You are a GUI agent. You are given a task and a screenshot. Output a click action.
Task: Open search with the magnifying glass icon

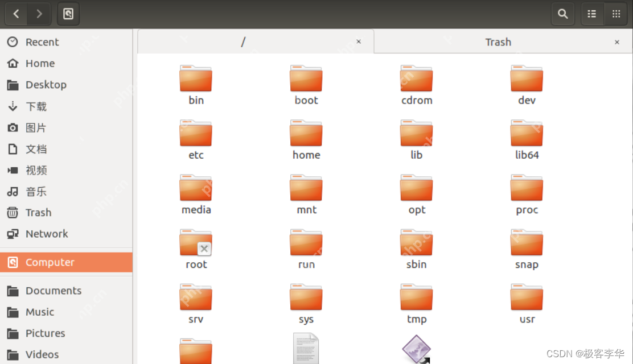[x=562, y=14]
